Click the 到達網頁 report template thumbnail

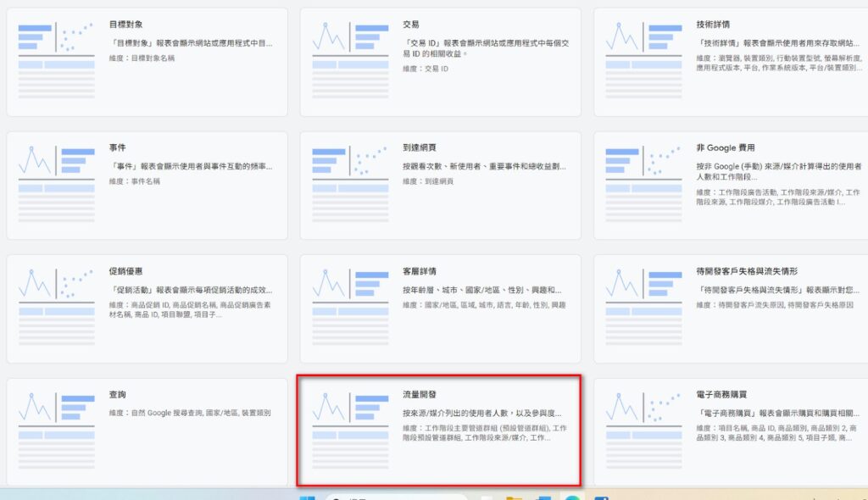[350, 183]
